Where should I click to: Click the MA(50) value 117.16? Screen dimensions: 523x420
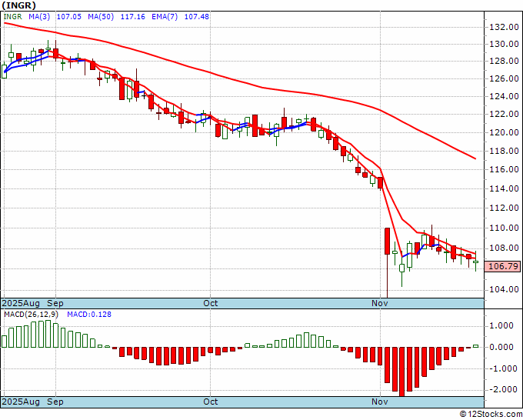[133, 16]
